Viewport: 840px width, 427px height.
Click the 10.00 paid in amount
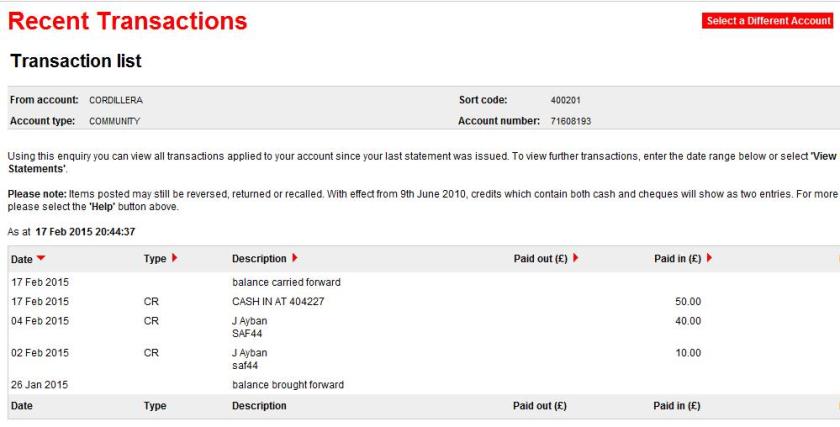click(x=688, y=353)
